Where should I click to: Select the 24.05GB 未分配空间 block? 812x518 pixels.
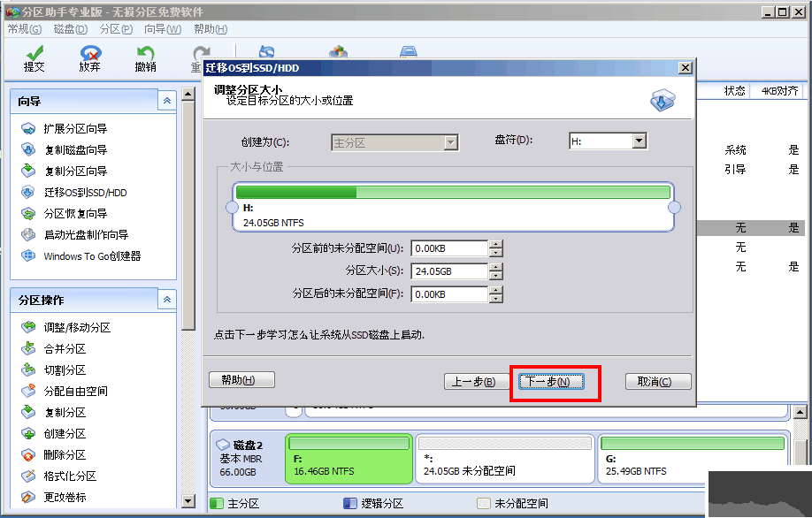[505, 459]
